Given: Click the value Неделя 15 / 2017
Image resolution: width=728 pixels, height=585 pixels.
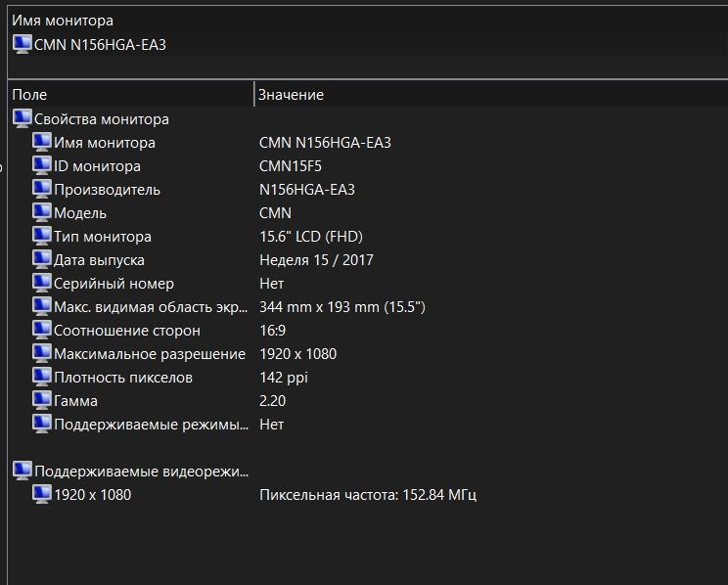Looking at the screenshot, I should pos(316,260).
